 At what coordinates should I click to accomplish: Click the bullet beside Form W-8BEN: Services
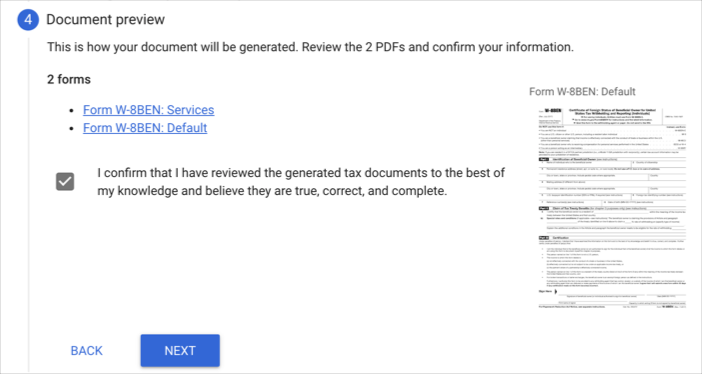click(72, 111)
